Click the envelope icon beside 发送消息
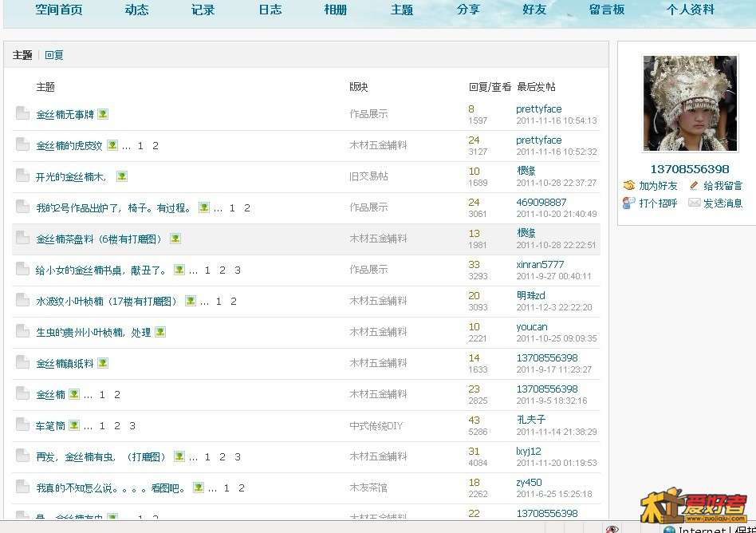Viewport: 756px width, 533px height. tap(694, 203)
